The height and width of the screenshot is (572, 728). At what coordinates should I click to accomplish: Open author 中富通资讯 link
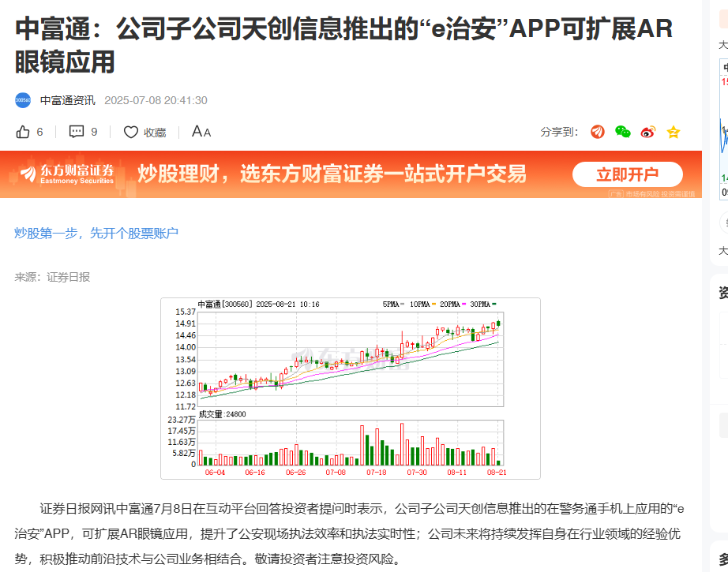(x=68, y=100)
